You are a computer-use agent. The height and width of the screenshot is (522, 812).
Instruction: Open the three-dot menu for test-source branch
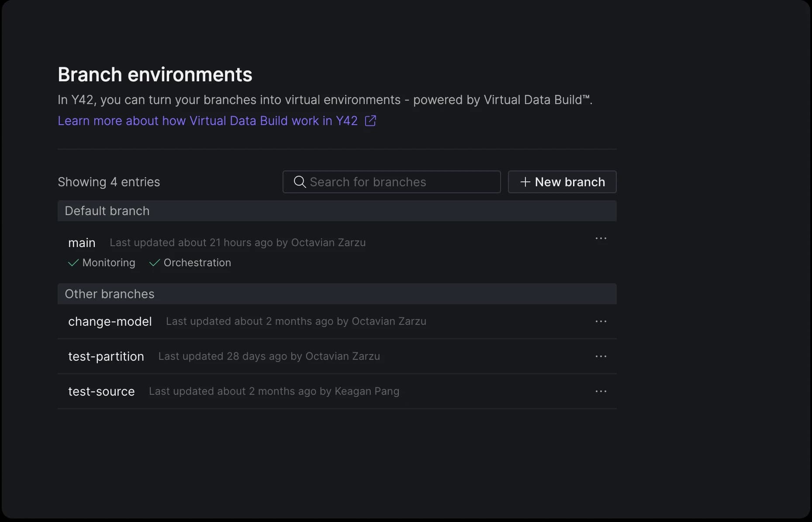[x=601, y=391]
